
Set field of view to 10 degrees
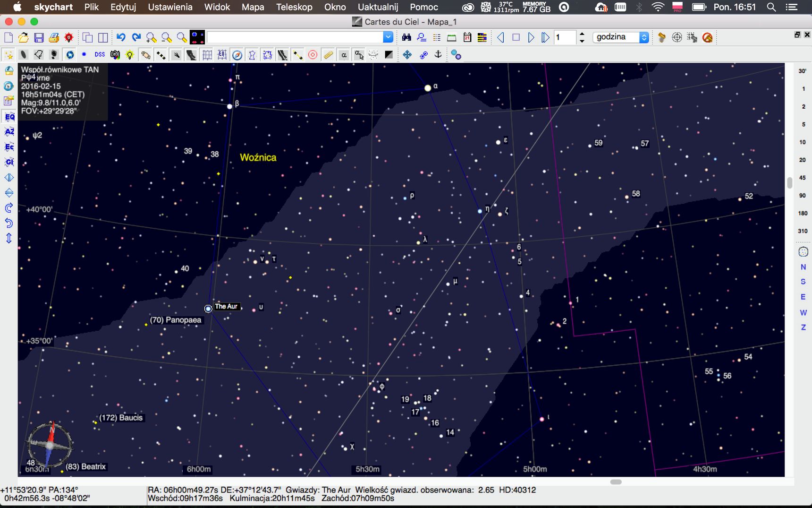click(803, 142)
